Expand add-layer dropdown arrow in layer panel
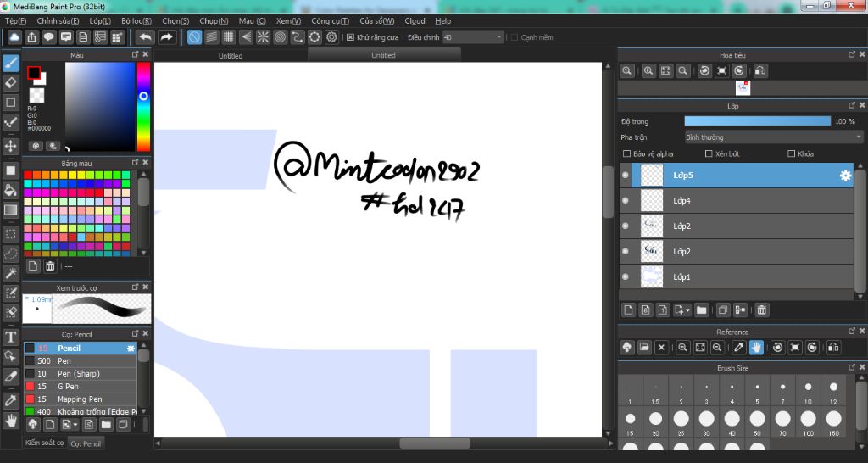Screen dimensions: 868x463 point(687,310)
